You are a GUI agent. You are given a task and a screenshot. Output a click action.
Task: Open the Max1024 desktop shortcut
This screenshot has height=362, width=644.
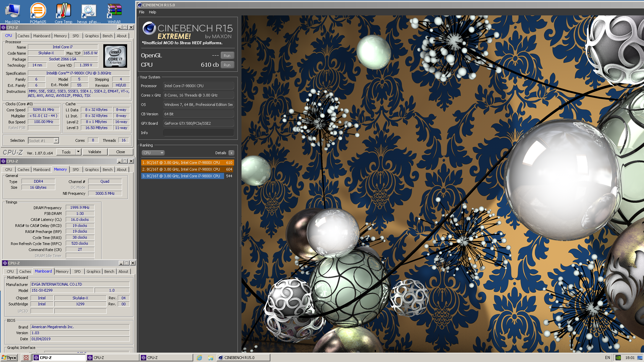point(12,13)
